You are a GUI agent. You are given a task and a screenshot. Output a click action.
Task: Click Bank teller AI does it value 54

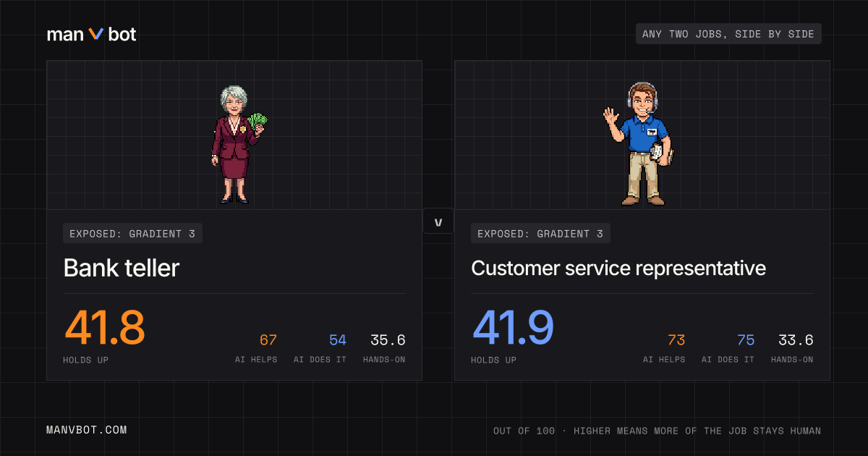(x=338, y=340)
